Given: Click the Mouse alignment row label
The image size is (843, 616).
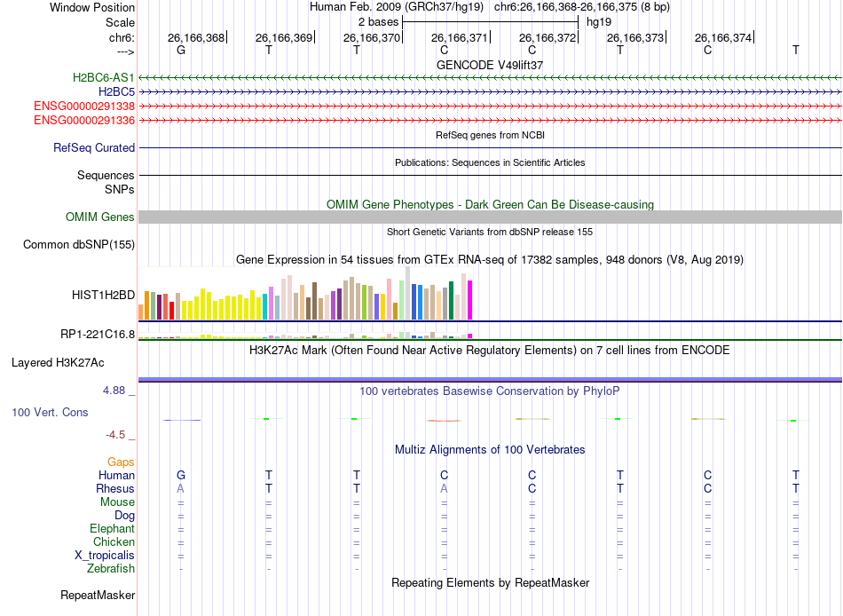Looking at the screenshot, I should [x=117, y=502].
